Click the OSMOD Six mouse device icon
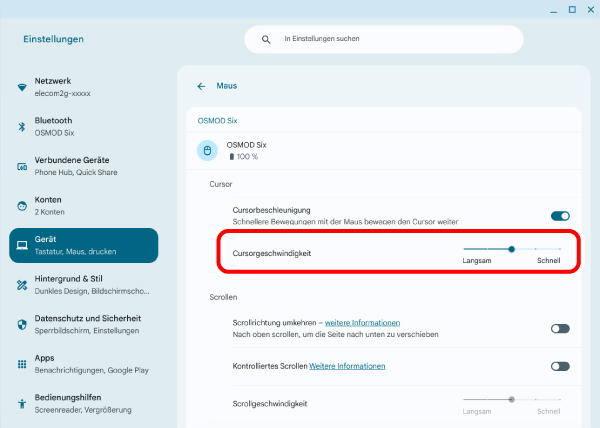Viewport: 600px width, 428px height. click(208, 151)
